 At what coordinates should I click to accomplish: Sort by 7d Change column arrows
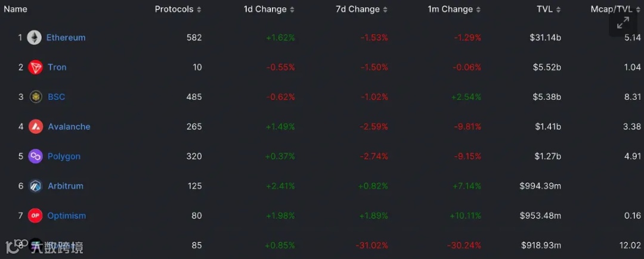[x=385, y=10]
